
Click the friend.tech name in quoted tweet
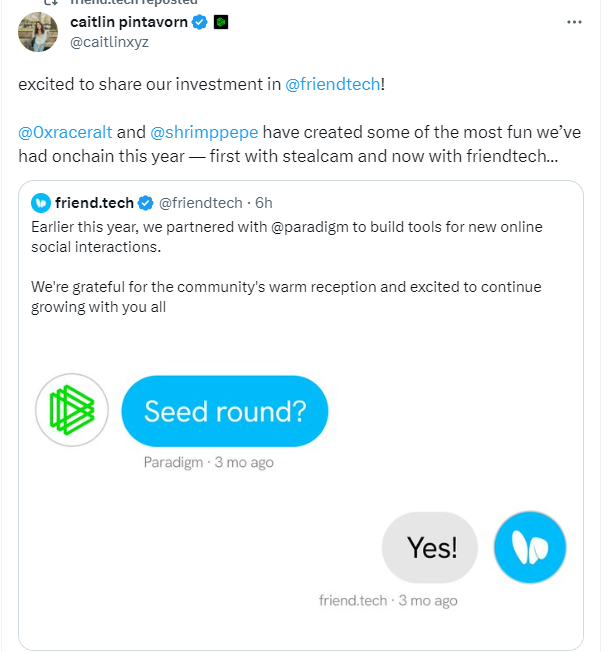coord(95,203)
